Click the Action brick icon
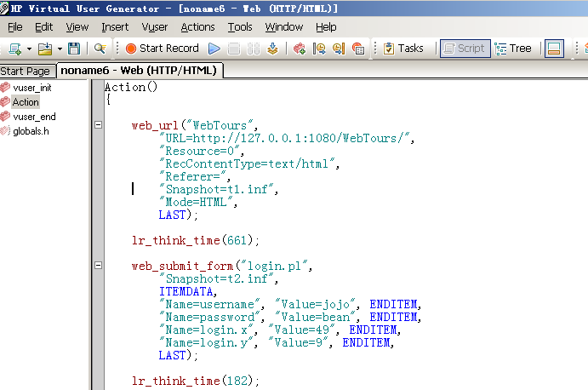The width and height of the screenshot is (588, 390). click(5, 101)
